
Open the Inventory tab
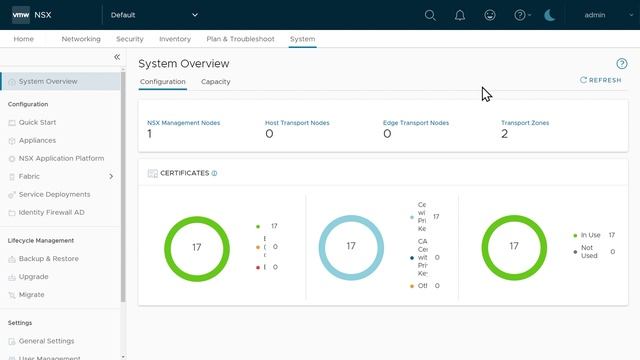pos(175,39)
